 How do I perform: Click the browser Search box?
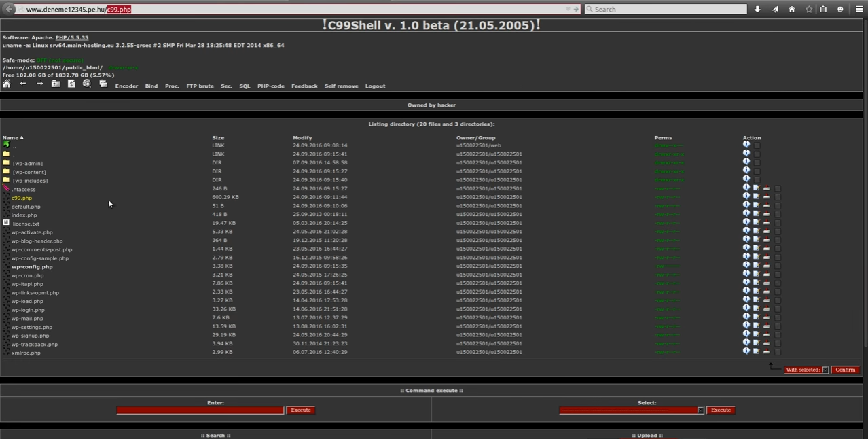[x=665, y=9]
